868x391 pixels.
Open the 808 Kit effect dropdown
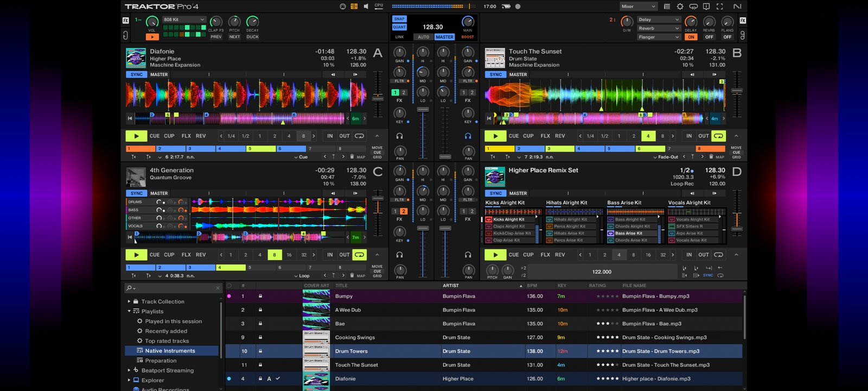click(x=184, y=20)
